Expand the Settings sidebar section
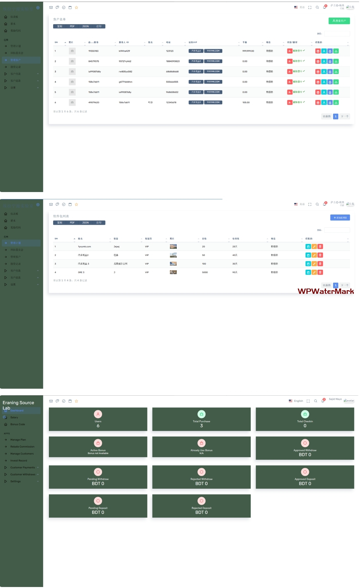Viewport: 364px width, 588px height. [x=16, y=481]
